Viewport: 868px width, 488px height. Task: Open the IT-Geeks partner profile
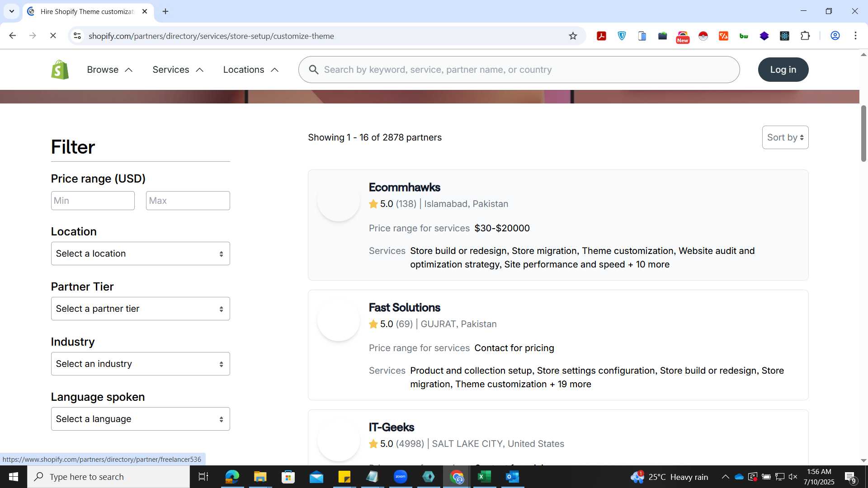(392, 427)
